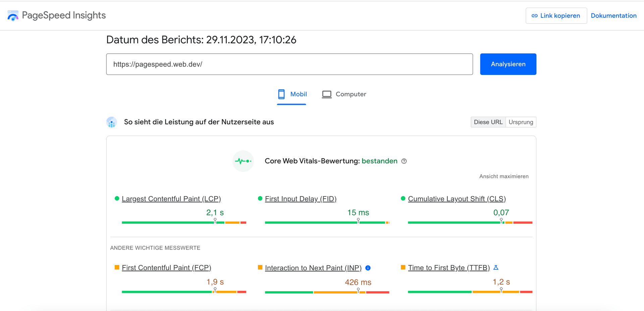Viewport: 644px width, 311px height.
Task: Switch to Diese URL view
Action: pyautogui.click(x=488, y=122)
